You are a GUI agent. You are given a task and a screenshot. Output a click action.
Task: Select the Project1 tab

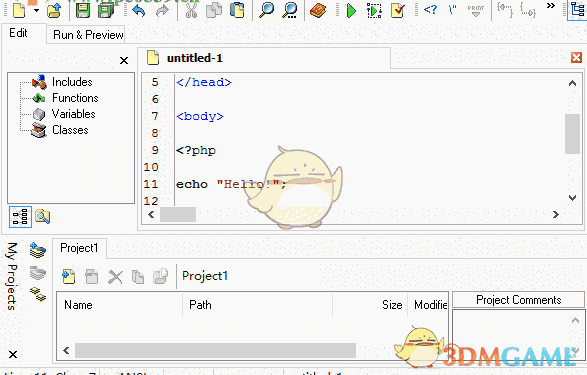click(x=79, y=248)
